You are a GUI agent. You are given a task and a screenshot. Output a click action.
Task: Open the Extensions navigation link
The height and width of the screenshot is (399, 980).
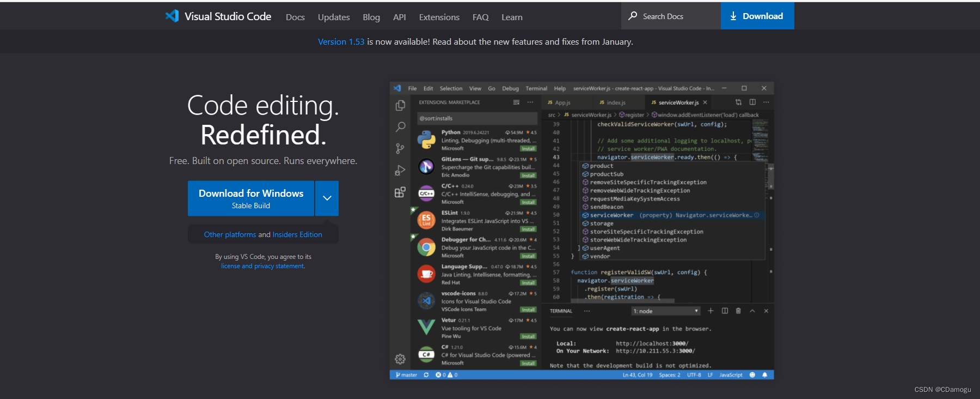pyautogui.click(x=439, y=17)
